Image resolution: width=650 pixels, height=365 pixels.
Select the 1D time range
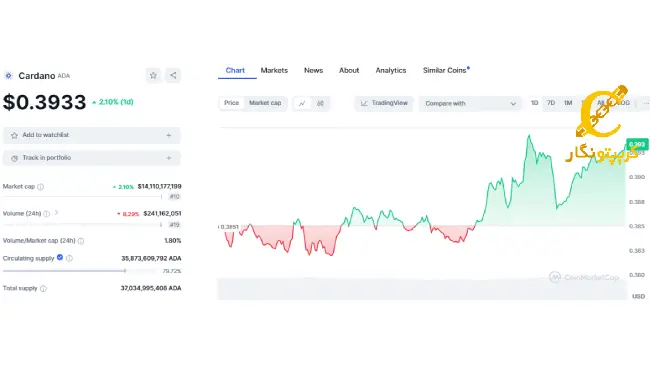point(534,103)
